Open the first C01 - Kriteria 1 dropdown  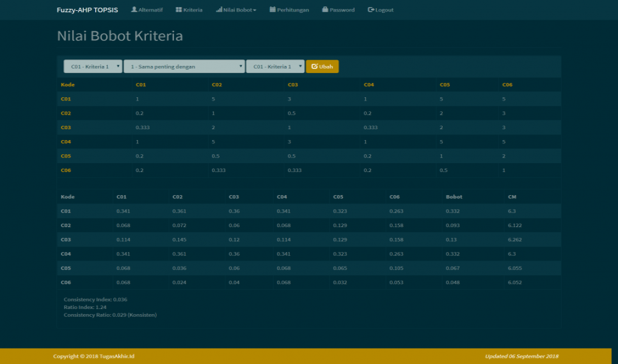93,67
